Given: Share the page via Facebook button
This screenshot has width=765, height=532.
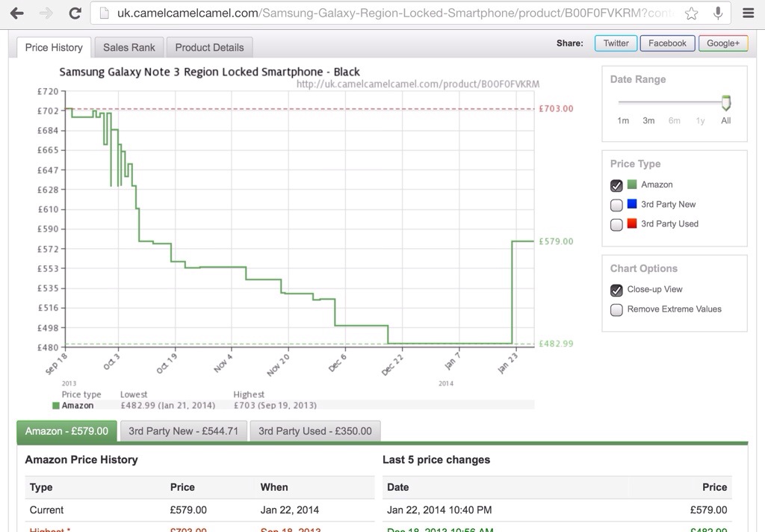Looking at the screenshot, I should point(667,43).
